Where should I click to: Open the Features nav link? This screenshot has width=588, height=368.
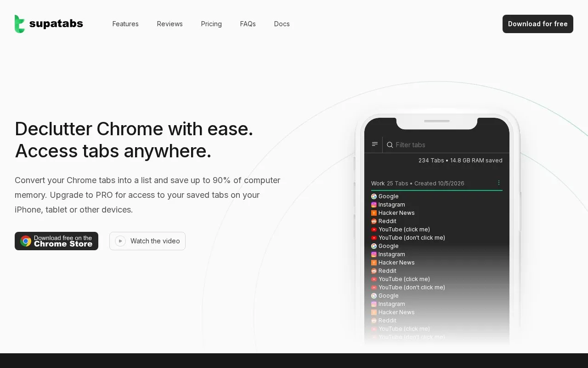click(x=125, y=24)
